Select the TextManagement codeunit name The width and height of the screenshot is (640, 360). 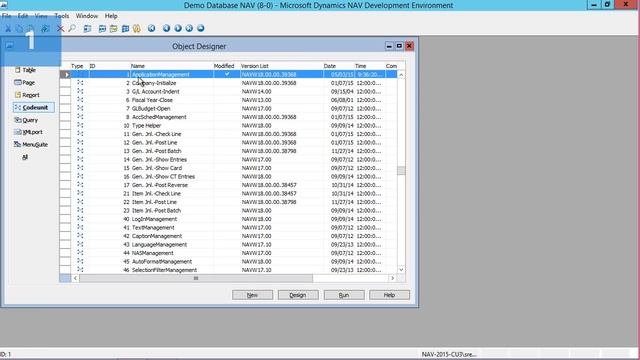tap(153, 227)
